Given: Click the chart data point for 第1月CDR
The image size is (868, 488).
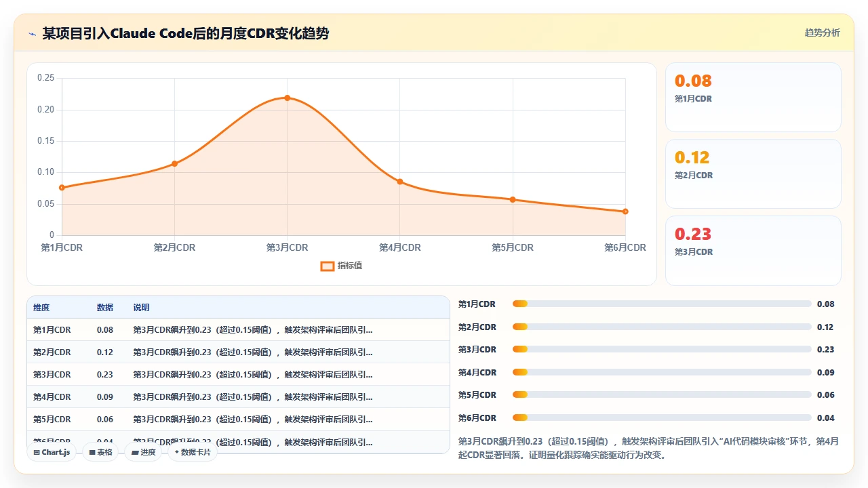Looking at the screenshot, I should [x=62, y=187].
